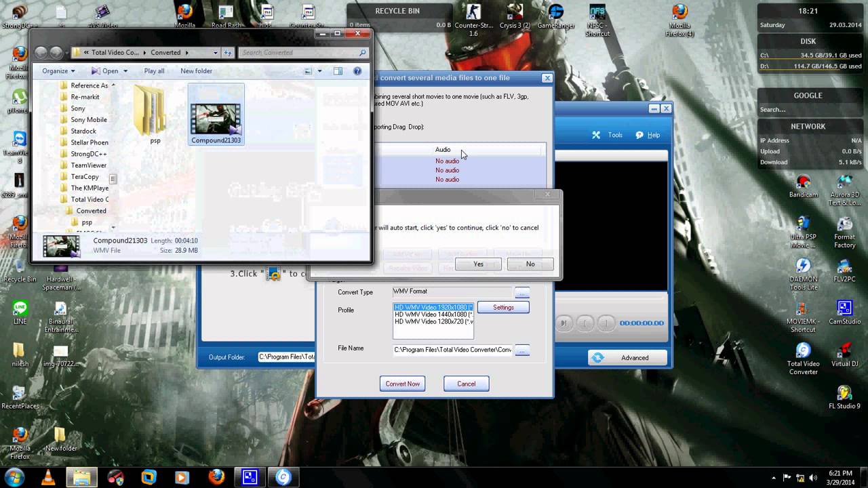Open Help menu in Total Video Converter

648,135
